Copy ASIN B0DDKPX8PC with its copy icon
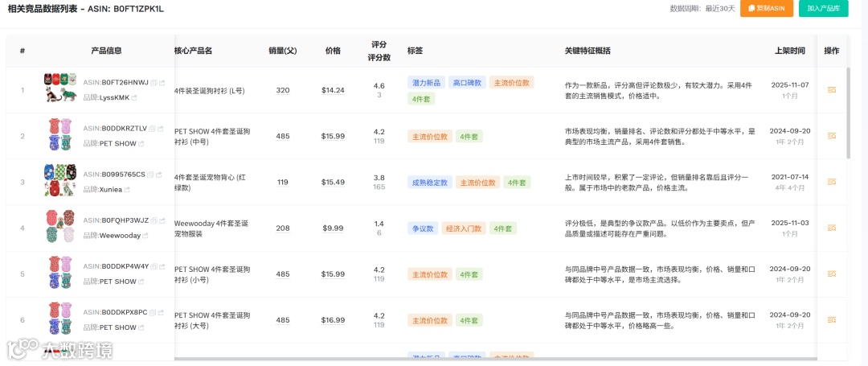868x366 pixels. 153,313
